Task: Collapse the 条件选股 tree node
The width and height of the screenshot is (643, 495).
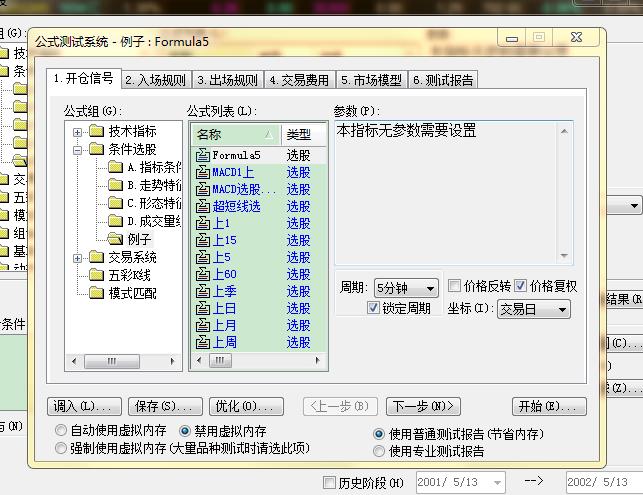Action: coord(77,150)
